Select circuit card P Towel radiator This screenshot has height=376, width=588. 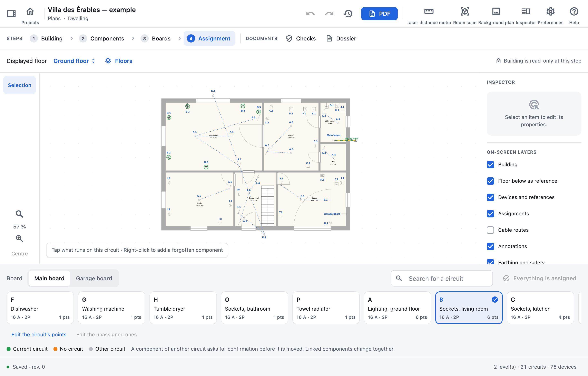click(x=326, y=308)
